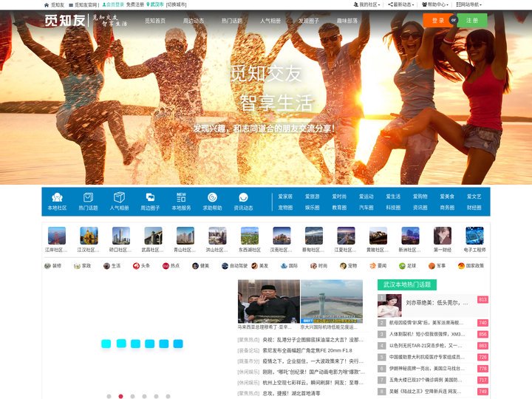This screenshot has height=399, width=532.
Task: Click the 汽车圈 link
Action: [366, 208]
